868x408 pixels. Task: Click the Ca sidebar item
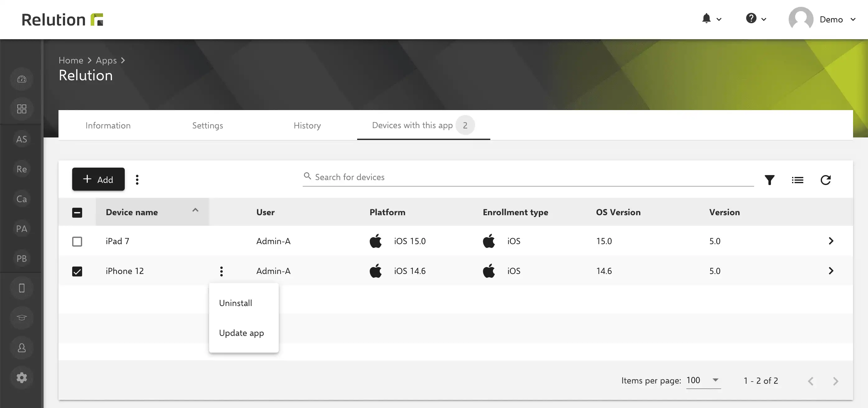pos(21,199)
